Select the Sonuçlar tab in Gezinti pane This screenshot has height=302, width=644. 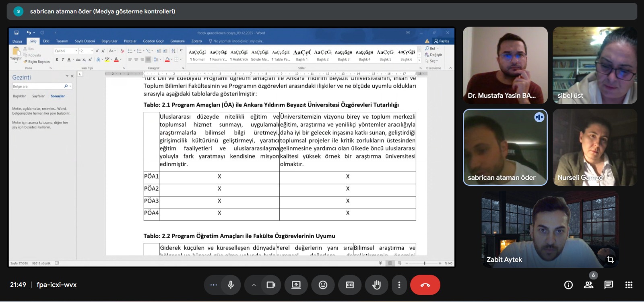pyautogui.click(x=58, y=96)
